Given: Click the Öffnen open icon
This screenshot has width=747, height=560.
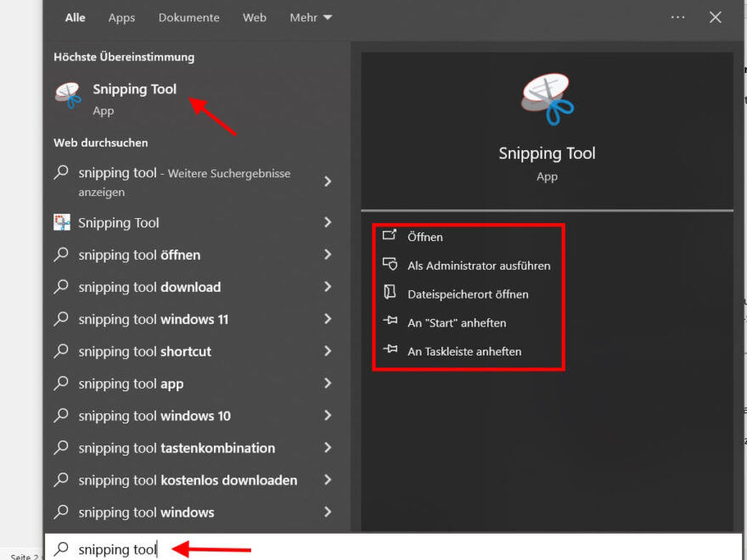Looking at the screenshot, I should click(390, 235).
